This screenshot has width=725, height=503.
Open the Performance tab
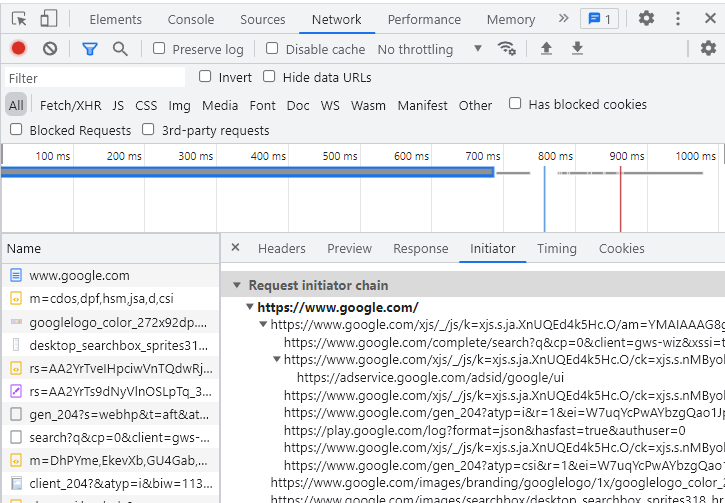(424, 19)
